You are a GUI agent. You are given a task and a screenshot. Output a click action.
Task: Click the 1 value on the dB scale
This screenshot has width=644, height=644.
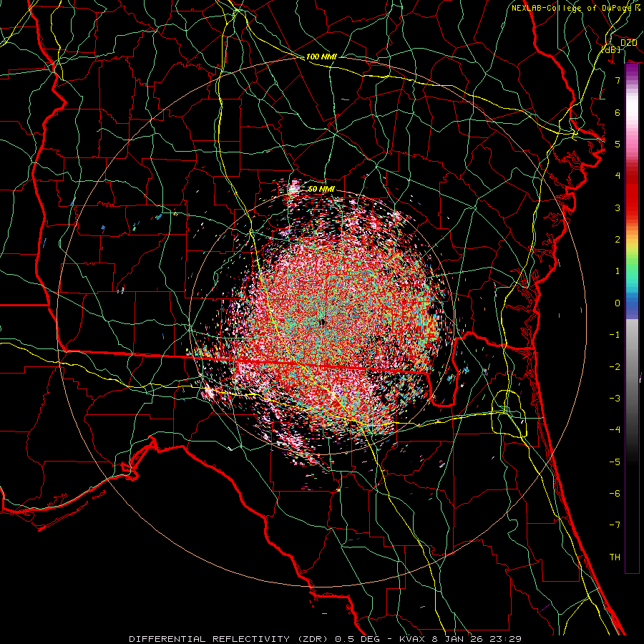point(618,271)
